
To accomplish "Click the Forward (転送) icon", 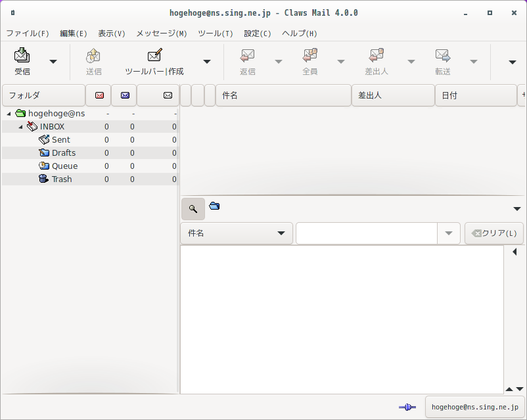I will (443, 55).
